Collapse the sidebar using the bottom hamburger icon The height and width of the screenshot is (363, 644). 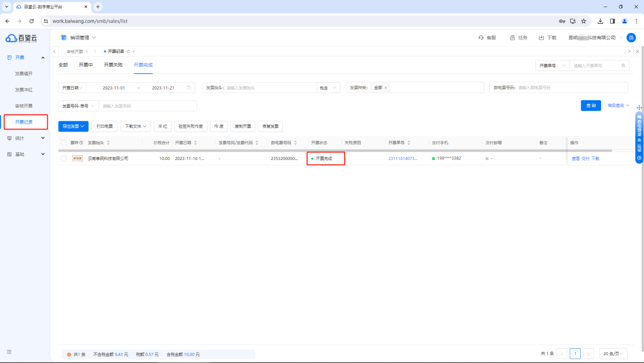(x=9, y=352)
